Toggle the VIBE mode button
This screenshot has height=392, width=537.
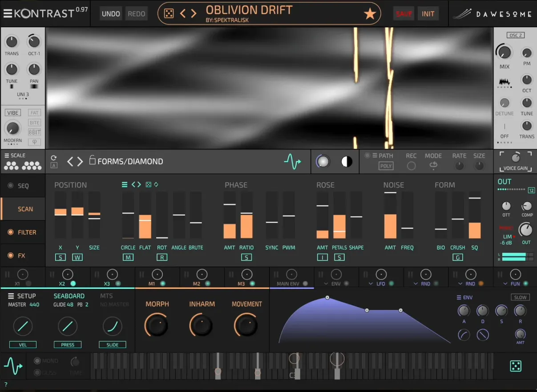pyautogui.click(x=13, y=113)
